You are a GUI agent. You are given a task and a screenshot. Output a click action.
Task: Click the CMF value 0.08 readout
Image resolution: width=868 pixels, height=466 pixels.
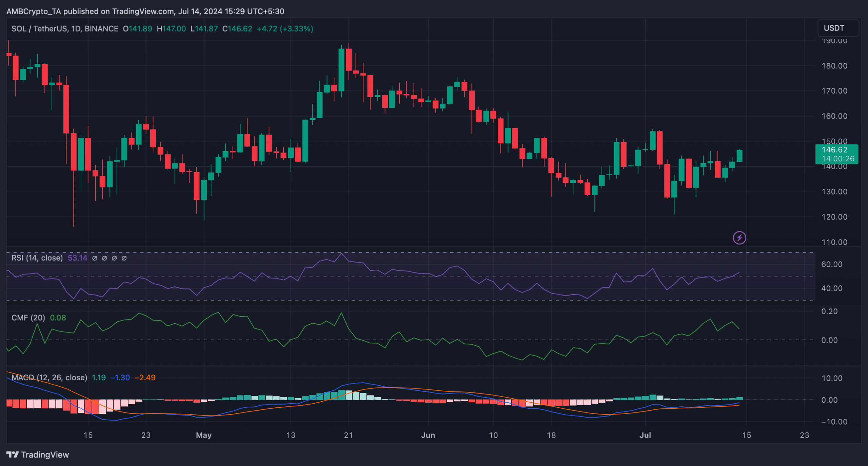point(58,318)
